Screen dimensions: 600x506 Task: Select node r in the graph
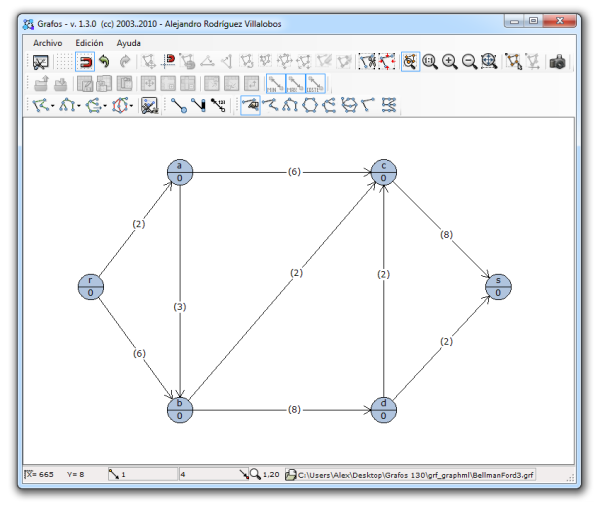click(x=91, y=287)
